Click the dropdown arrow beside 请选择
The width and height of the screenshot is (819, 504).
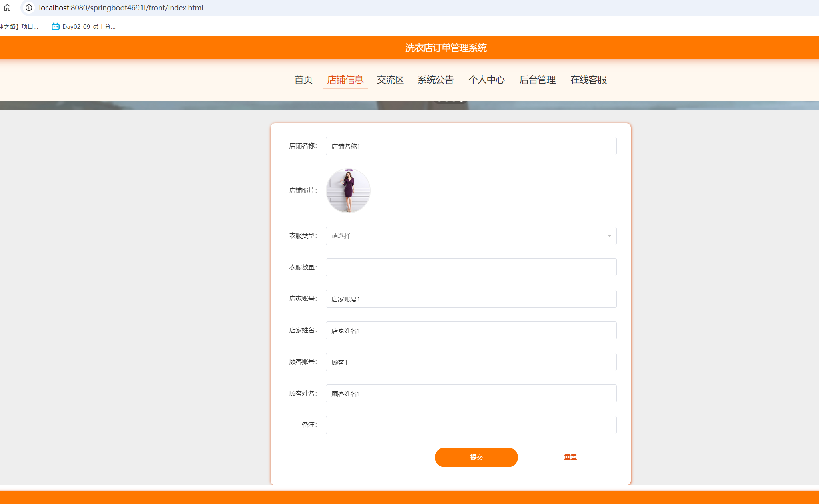click(x=609, y=236)
